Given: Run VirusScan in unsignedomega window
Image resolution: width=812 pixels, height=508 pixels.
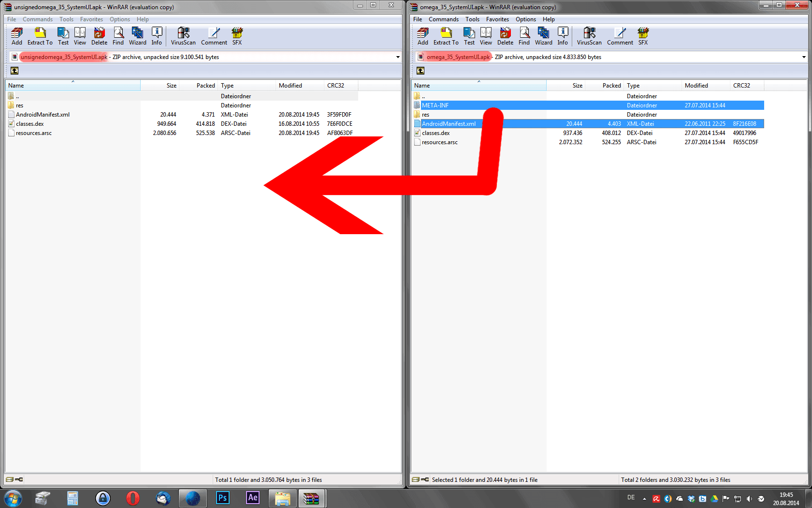Looking at the screenshot, I should pos(183,36).
